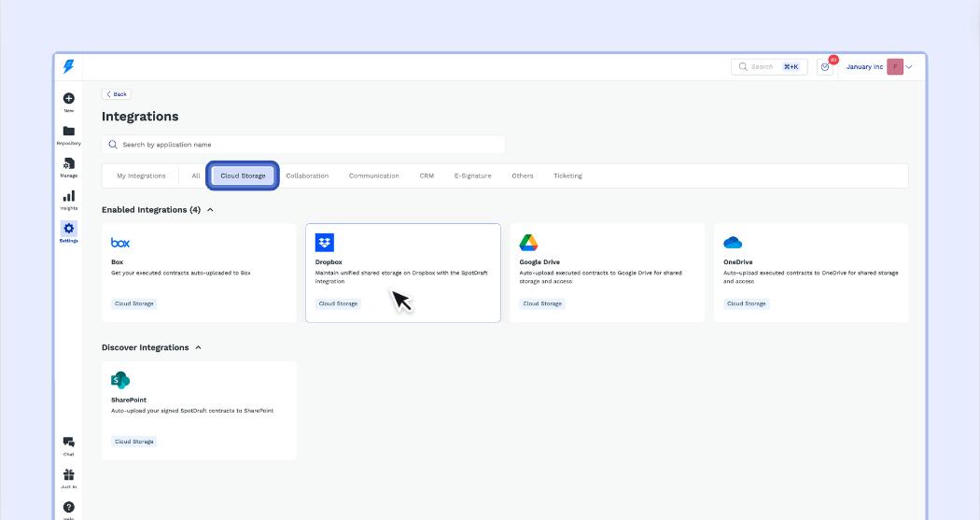Screen dimensions: 980x520
Task: Go back using the Back button
Action: coord(117,94)
